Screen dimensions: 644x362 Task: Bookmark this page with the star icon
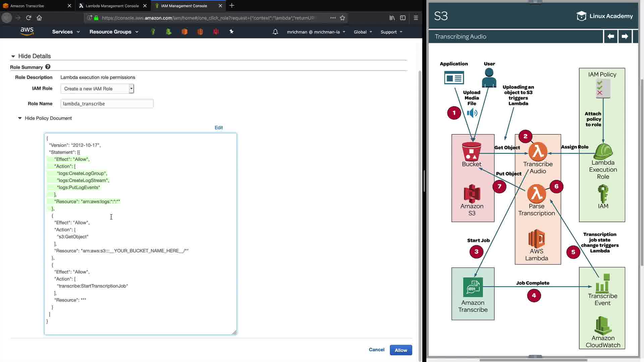point(342,18)
